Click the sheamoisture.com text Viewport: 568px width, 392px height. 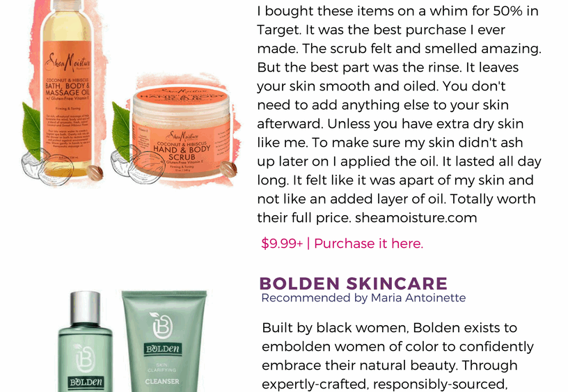tap(416, 218)
